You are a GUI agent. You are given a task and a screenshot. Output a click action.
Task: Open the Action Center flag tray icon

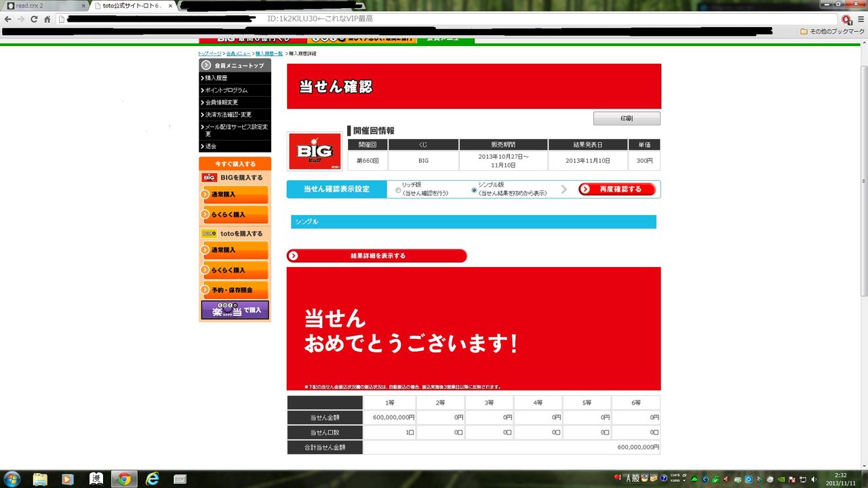[x=792, y=480]
